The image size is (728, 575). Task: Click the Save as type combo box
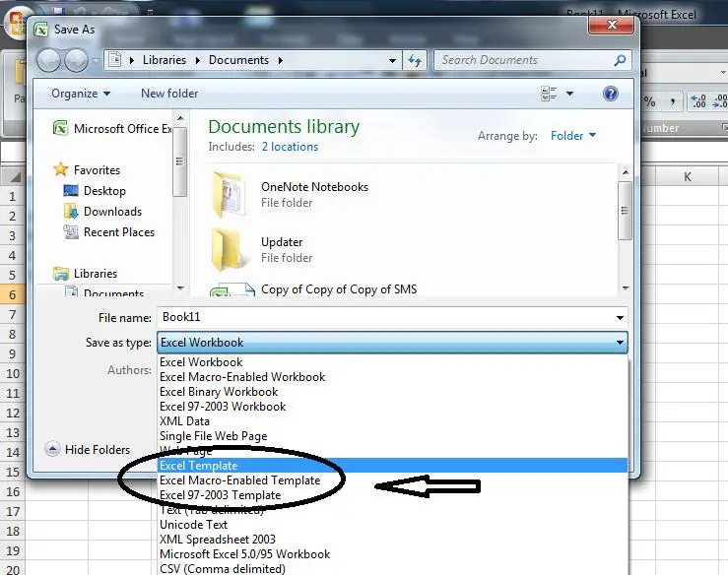tap(392, 343)
